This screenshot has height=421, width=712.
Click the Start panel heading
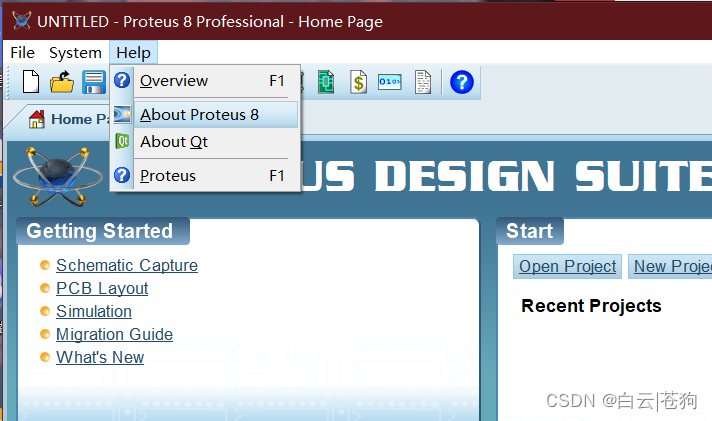529,231
